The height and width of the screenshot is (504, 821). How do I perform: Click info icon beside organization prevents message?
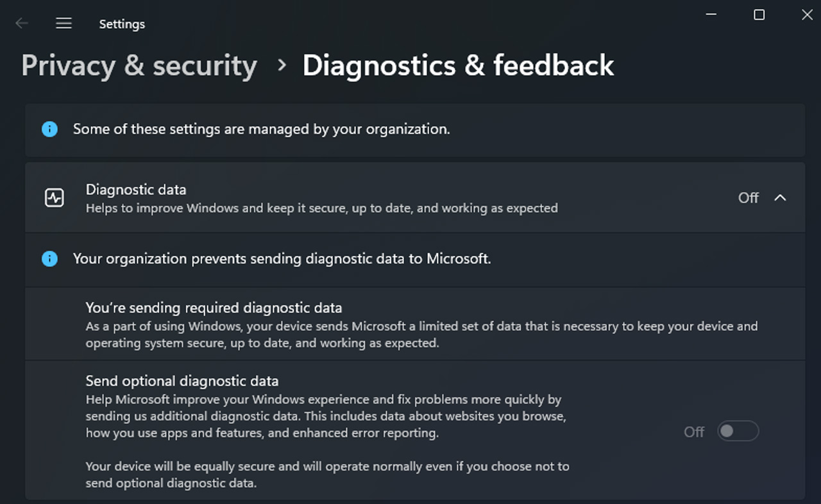pyautogui.click(x=49, y=259)
